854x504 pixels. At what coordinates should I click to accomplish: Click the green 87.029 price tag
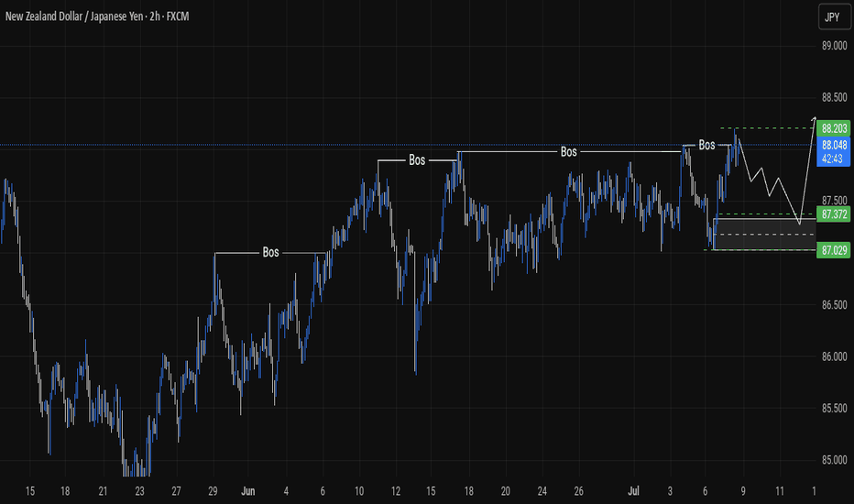[833, 250]
